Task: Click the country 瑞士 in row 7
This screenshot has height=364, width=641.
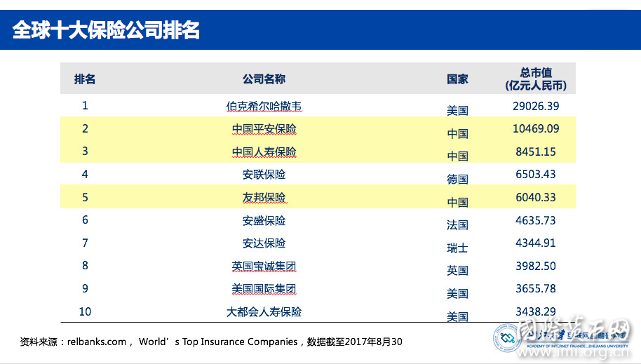Action: click(457, 248)
